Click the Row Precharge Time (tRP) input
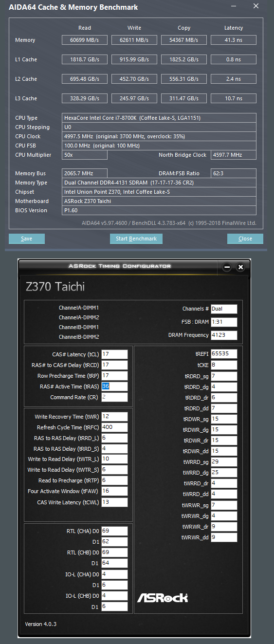 (x=114, y=376)
